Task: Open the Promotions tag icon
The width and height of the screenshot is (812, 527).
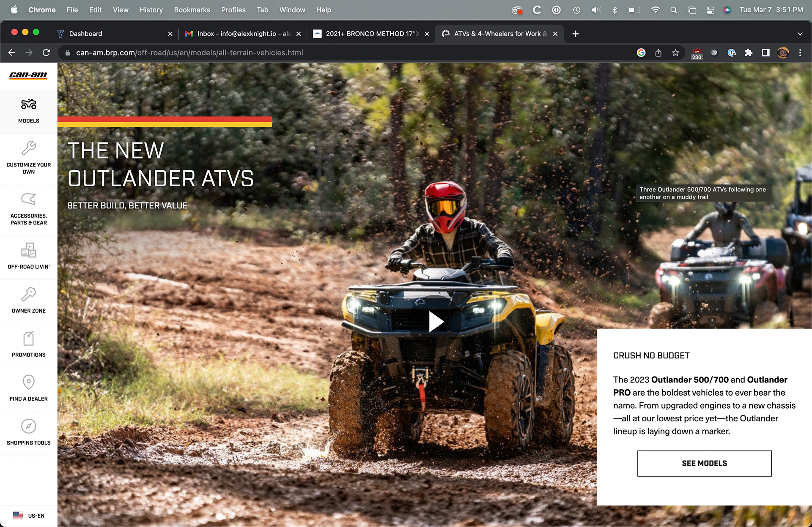Action: [x=28, y=338]
